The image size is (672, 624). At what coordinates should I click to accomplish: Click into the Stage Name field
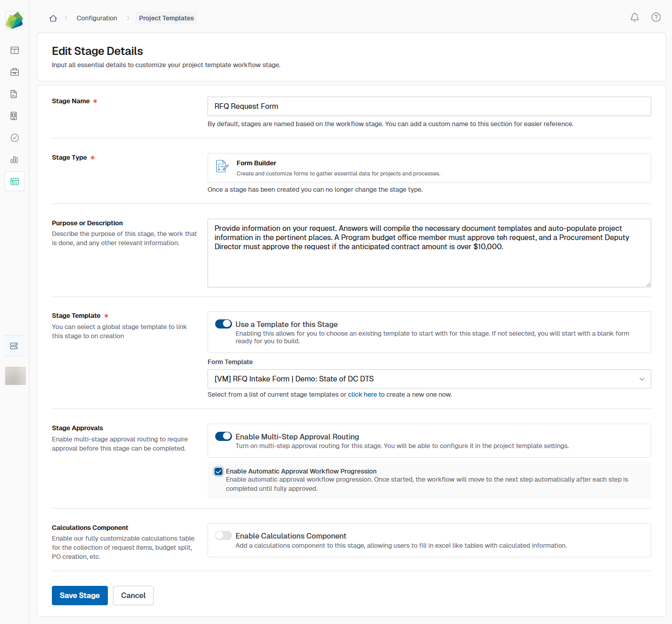429,106
